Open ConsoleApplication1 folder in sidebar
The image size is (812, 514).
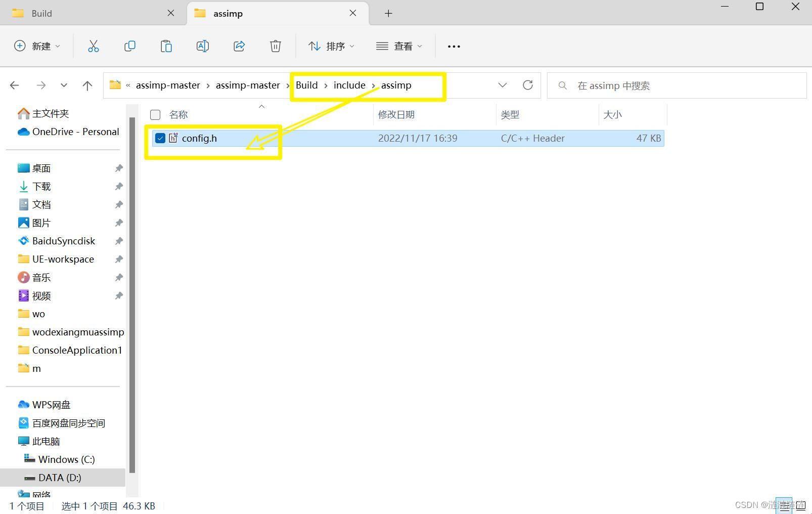(x=70, y=350)
